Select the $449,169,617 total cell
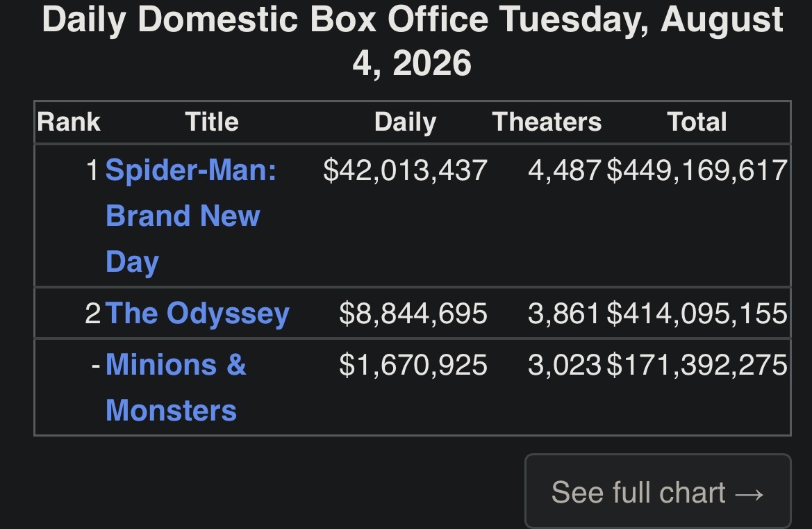Viewport: 812px width, 529px height. coord(697,170)
